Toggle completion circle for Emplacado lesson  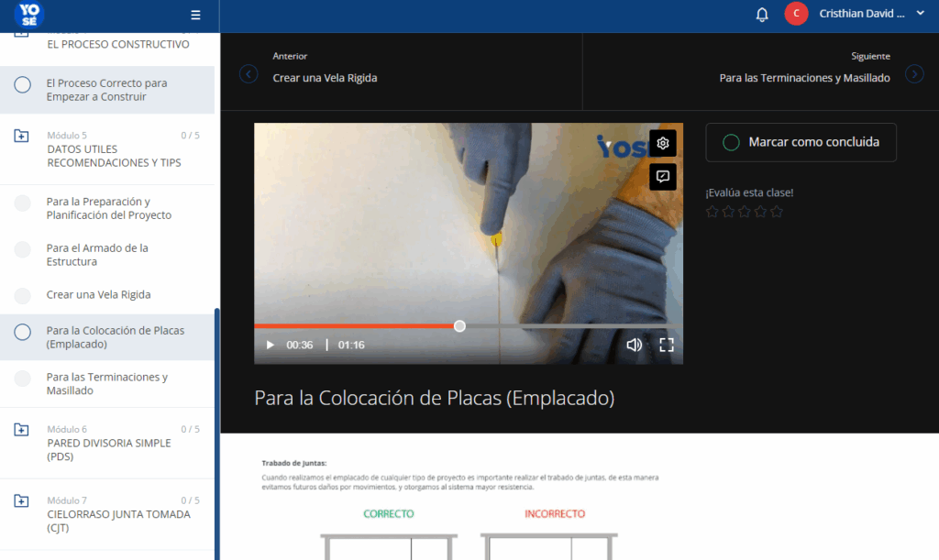click(x=22, y=332)
